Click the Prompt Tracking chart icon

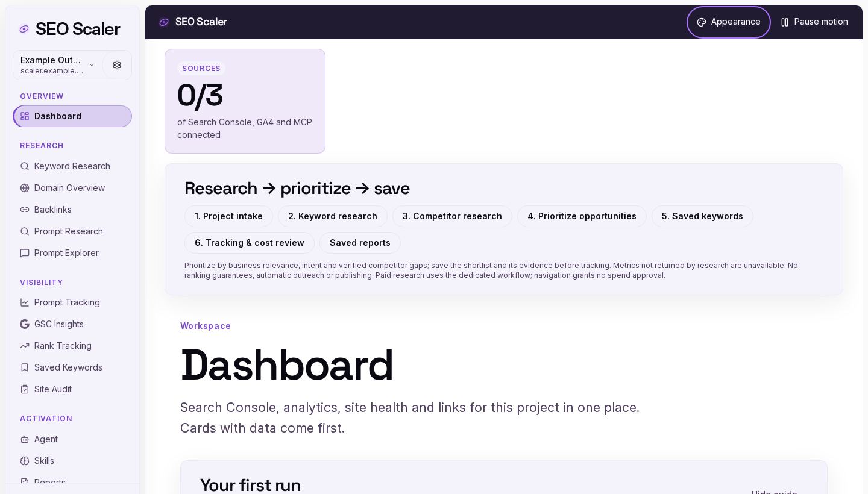click(x=25, y=302)
